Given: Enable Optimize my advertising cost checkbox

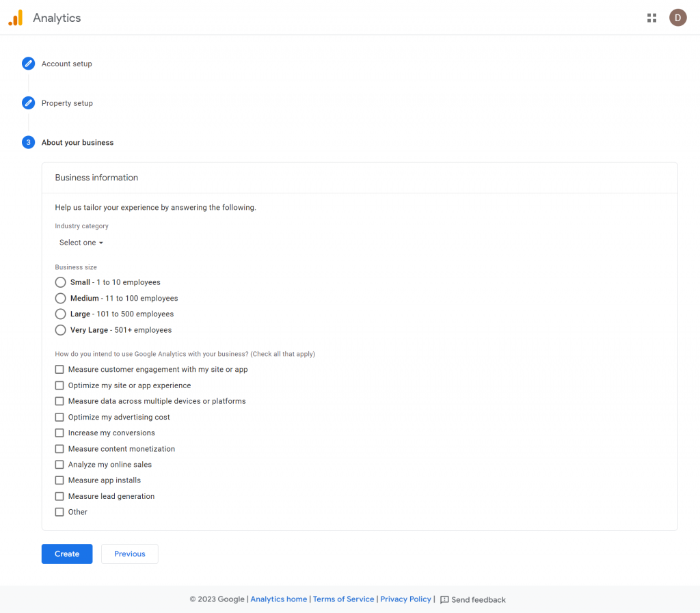Looking at the screenshot, I should (59, 417).
